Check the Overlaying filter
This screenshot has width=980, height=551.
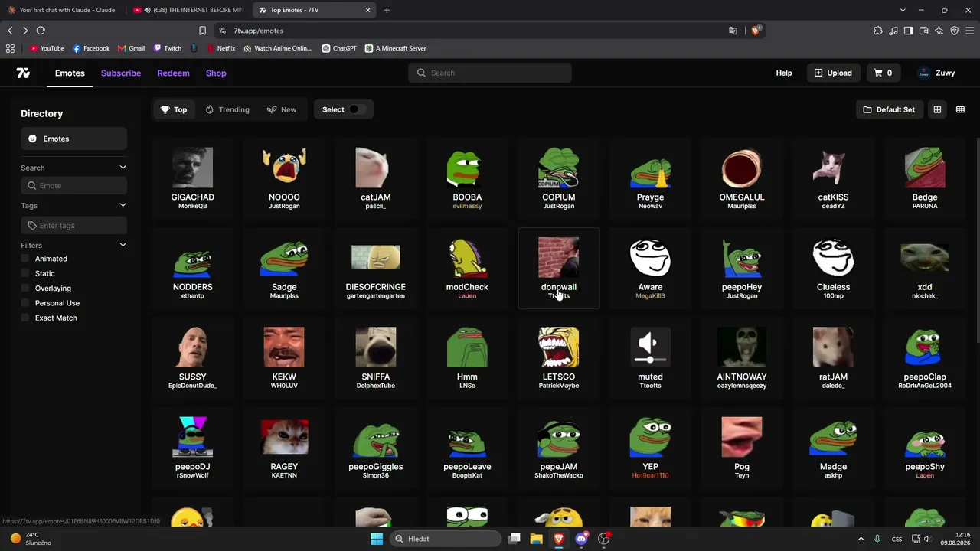coord(25,288)
